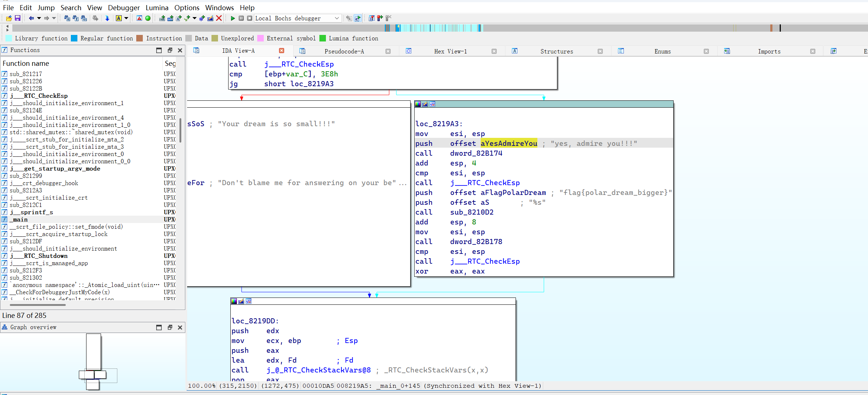The image size is (868, 395).
Task: Open the debugger selection dropdown
Action: coord(336,18)
